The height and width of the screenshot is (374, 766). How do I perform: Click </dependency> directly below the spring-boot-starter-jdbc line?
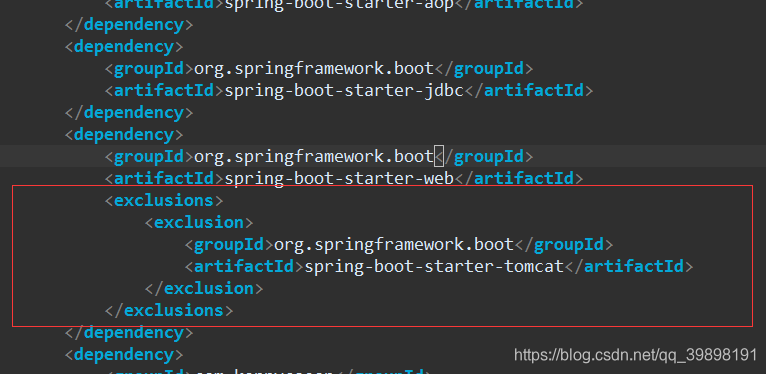click(x=129, y=113)
